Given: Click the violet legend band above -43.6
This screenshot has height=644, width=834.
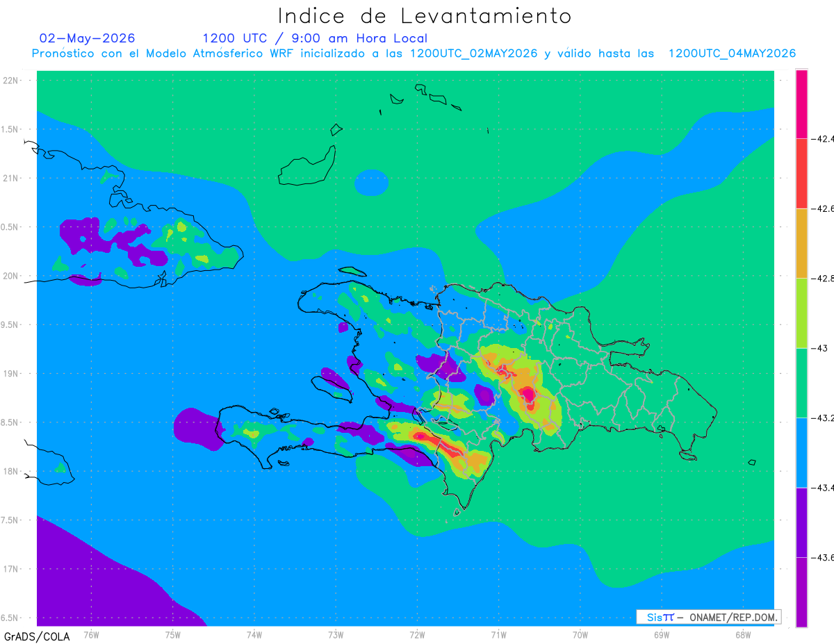Looking at the screenshot, I should point(801,522).
